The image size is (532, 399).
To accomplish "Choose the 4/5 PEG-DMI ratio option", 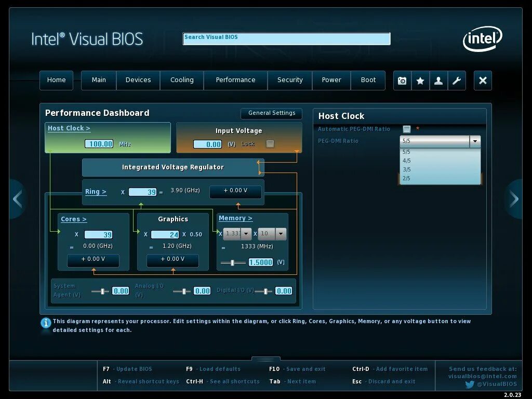I will coord(440,161).
